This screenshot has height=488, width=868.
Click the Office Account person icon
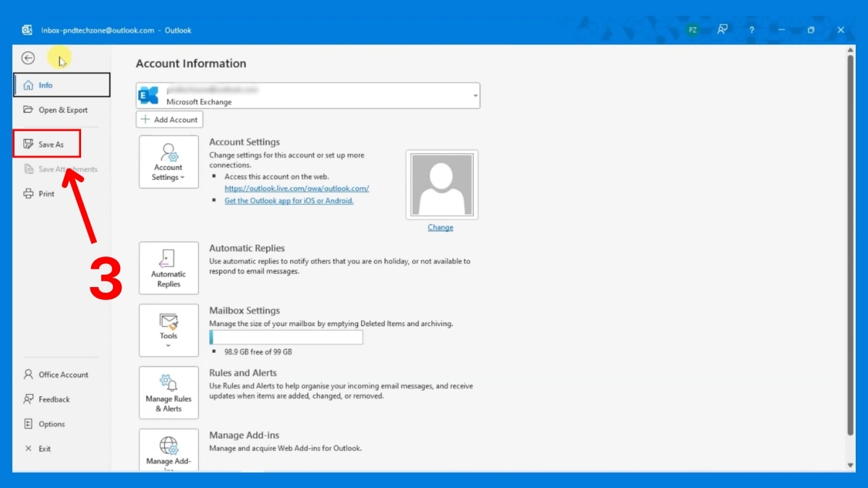[28, 374]
